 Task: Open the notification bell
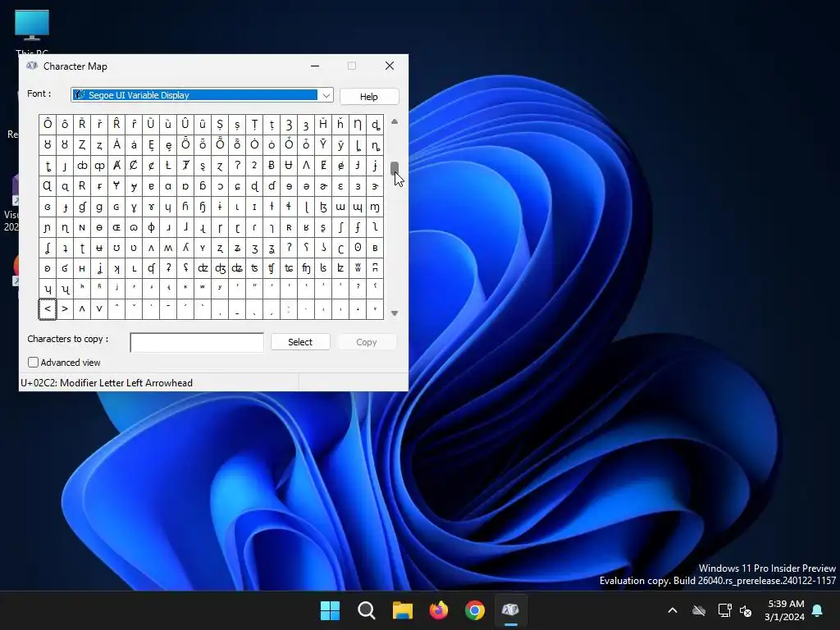(x=818, y=610)
